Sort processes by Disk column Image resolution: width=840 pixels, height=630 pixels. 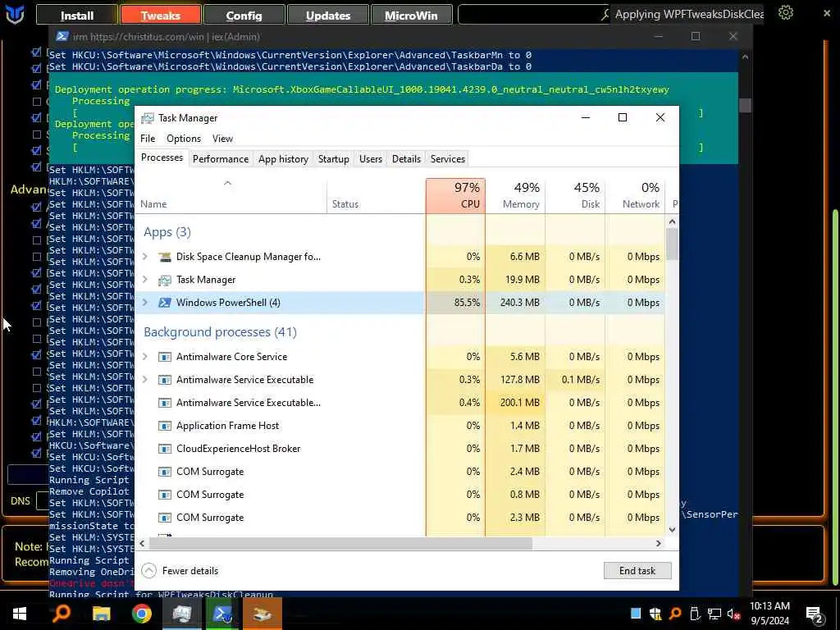tap(575, 196)
